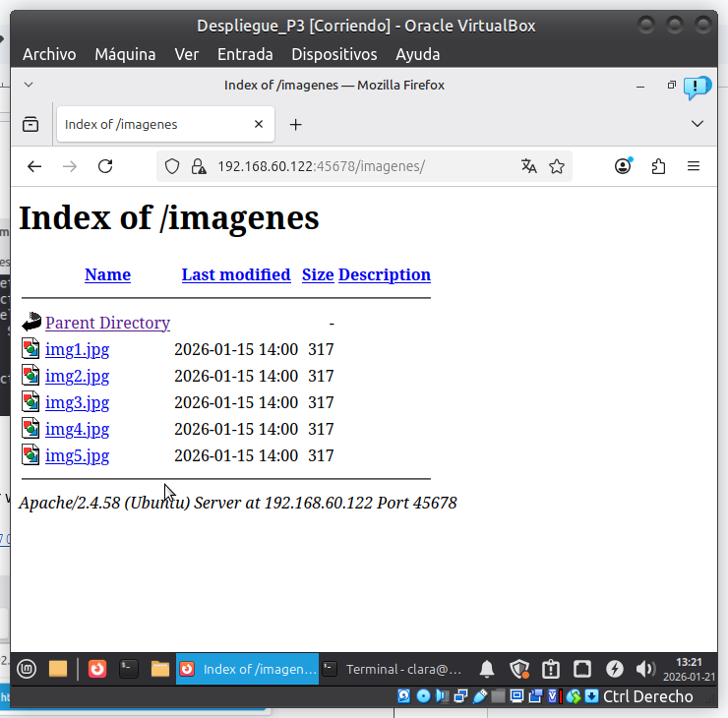Go back using the back arrow
728x718 pixels.
click(x=34, y=166)
